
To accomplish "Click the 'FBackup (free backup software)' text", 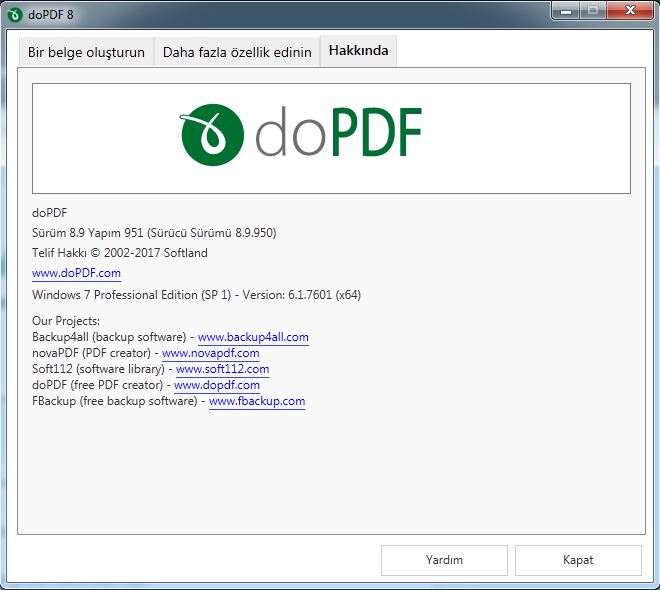I will click(x=114, y=401).
